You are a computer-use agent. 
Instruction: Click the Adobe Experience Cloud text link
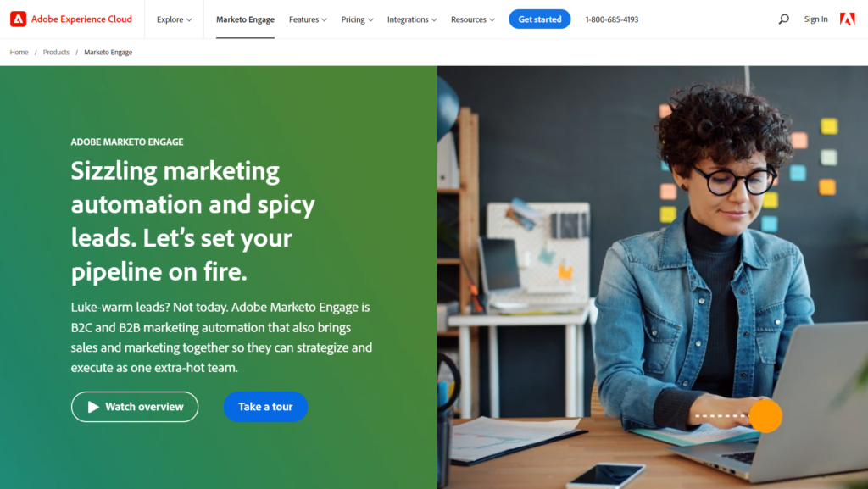81,19
